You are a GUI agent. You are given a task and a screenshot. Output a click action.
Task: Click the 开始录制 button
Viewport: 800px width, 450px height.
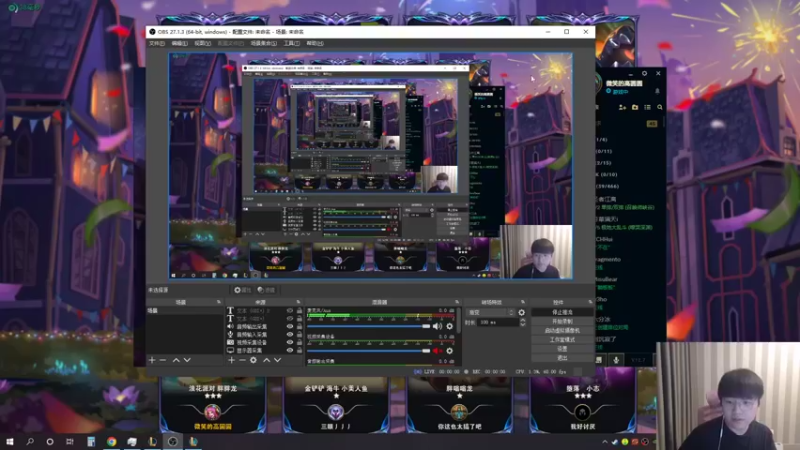(562, 321)
